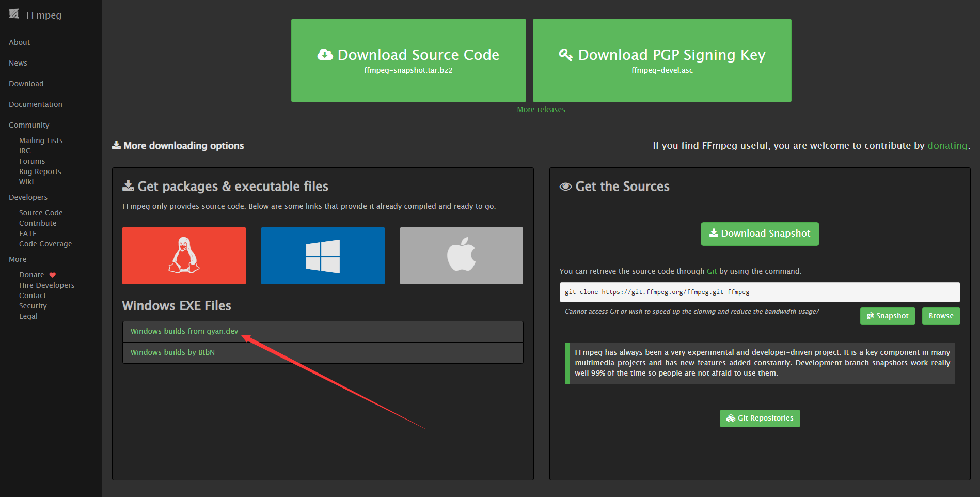Open Documentation in sidebar
The width and height of the screenshot is (980, 497).
pos(36,104)
